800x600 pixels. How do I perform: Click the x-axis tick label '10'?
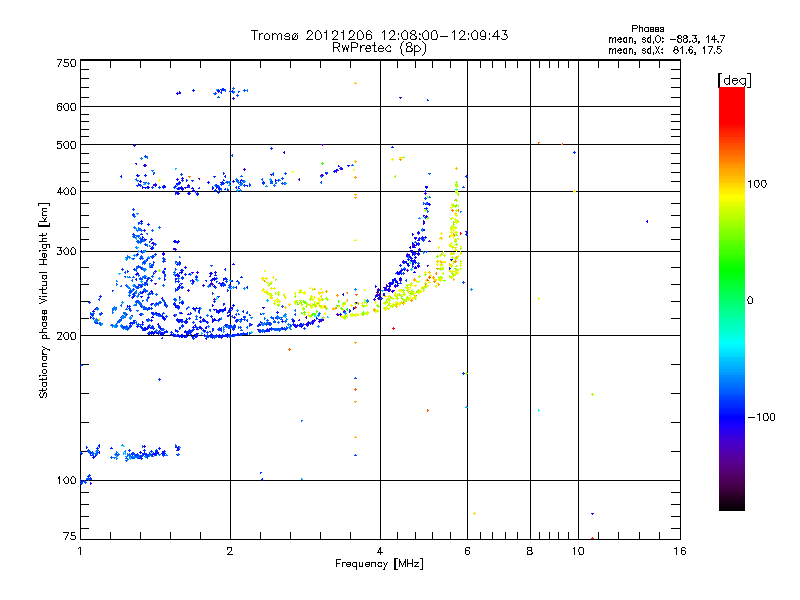[x=578, y=551]
